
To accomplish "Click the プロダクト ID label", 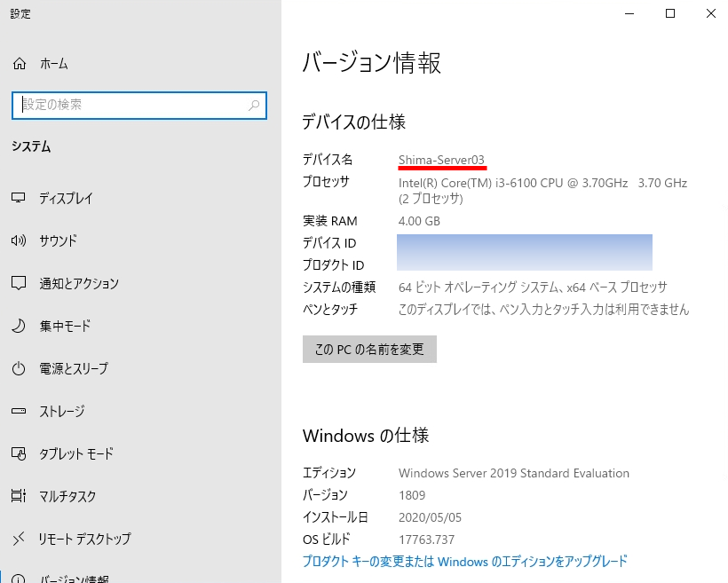I will pyautogui.click(x=333, y=265).
